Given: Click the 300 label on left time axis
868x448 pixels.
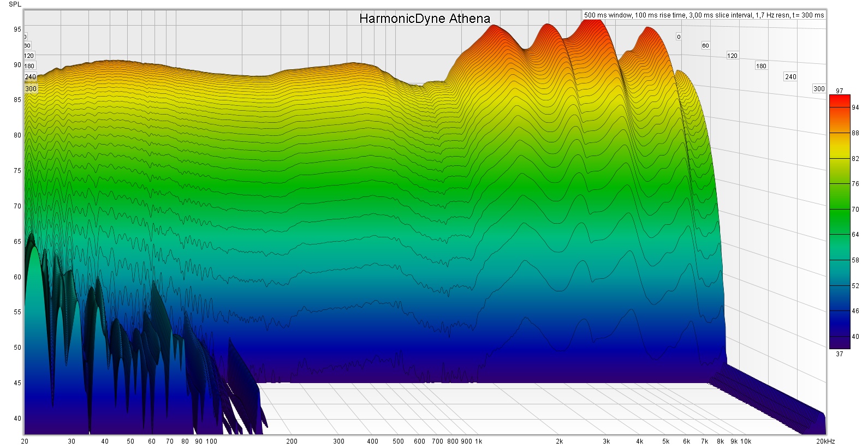Looking at the screenshot, I should pyautogui.click(x=31, y=89).
